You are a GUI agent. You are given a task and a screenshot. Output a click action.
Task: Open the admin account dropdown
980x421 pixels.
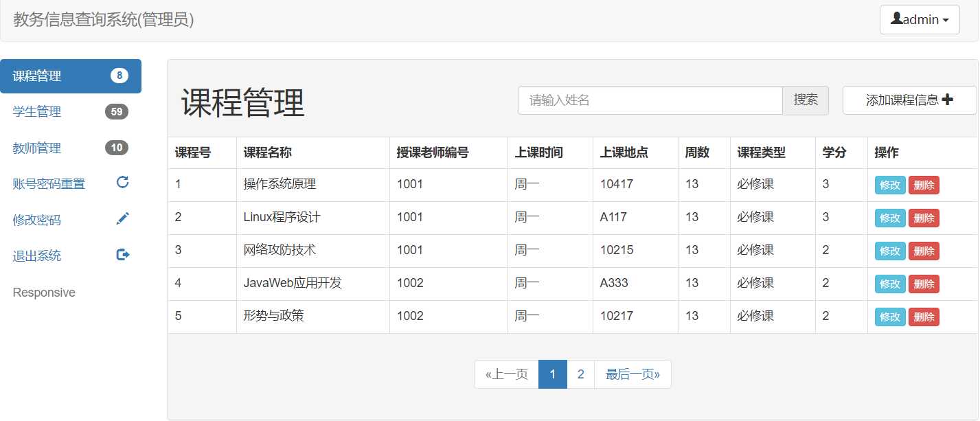click(920, 19)
